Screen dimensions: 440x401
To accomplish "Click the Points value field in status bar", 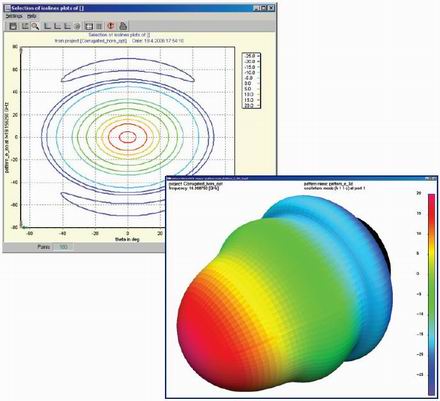I will (x=63, y=247).
